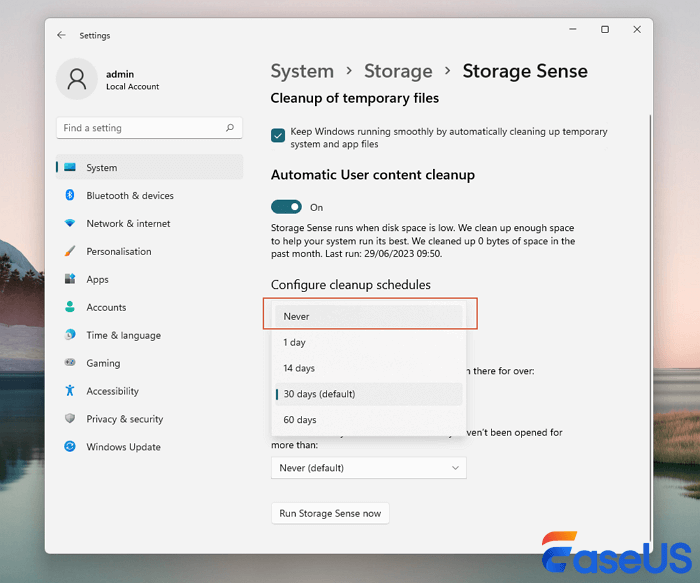700x583 pixels.
Task: Navigate to Storage breadcrumb link
Action: [x=398, y=71]
